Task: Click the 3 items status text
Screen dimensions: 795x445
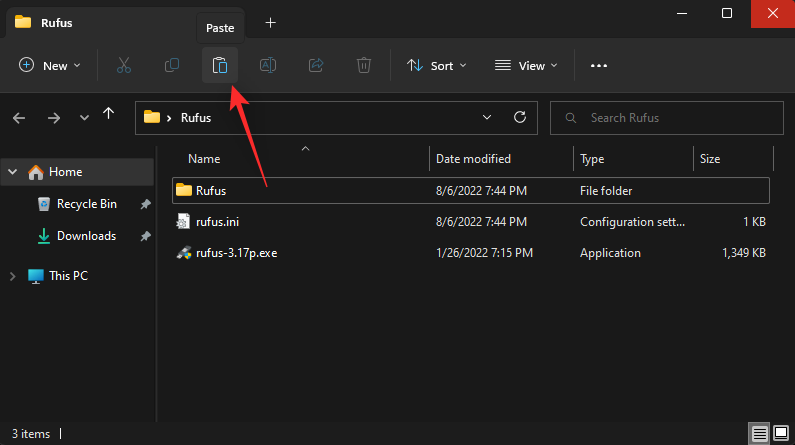Action: (x=31, y=434)
